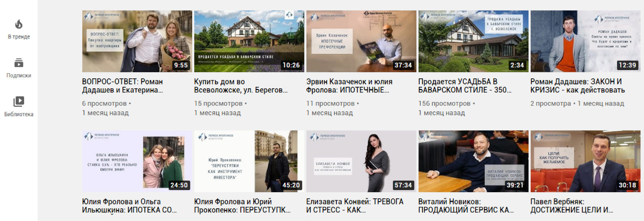The width and height of the screenshot is (644, 221).
Task: Click the Библиотека sidebar label
Action: pos(19,114)
